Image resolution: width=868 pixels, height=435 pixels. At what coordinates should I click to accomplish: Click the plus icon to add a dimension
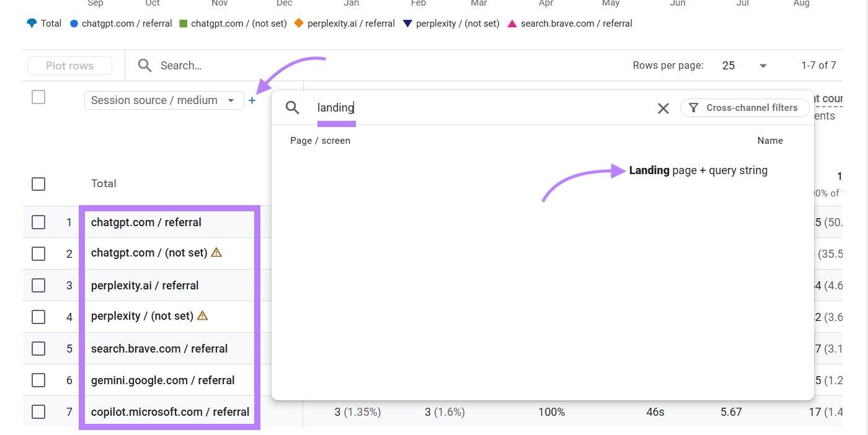(252, 100)
